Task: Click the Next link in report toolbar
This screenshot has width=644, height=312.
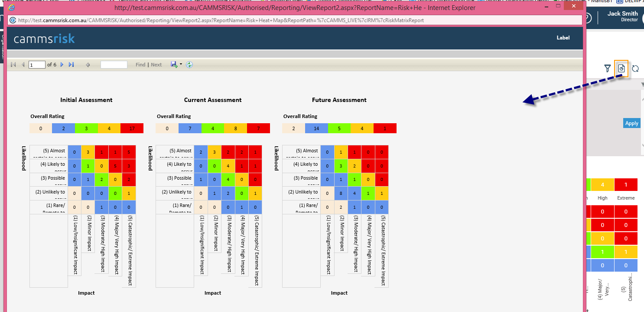Action: [x=156, y=65]
